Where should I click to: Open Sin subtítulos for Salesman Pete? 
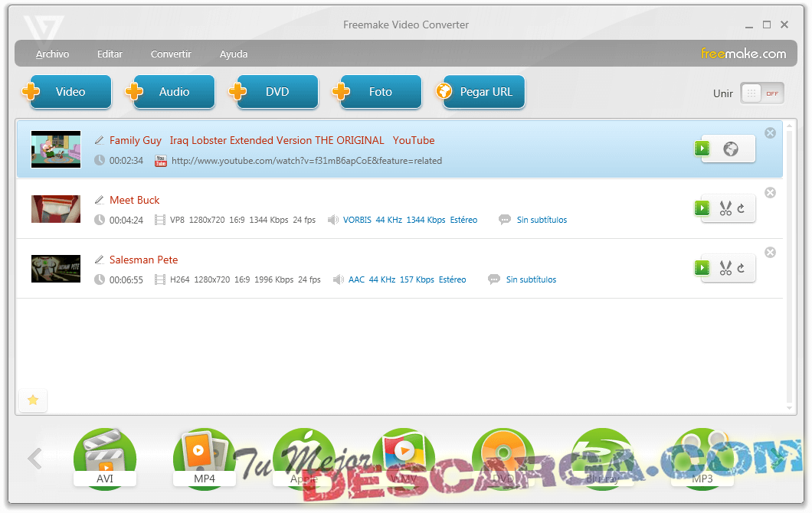pyautogui.click(x=531, y=279)
